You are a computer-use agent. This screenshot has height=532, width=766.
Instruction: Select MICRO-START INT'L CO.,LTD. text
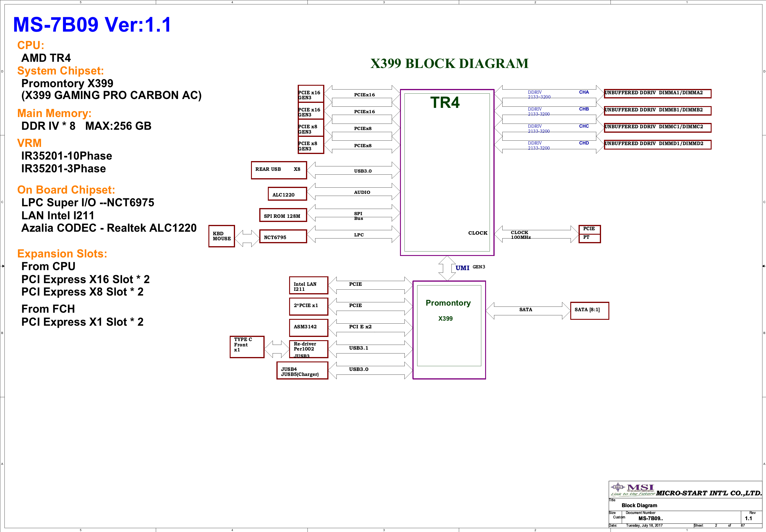pyautogui.click(x=709, y=493)
